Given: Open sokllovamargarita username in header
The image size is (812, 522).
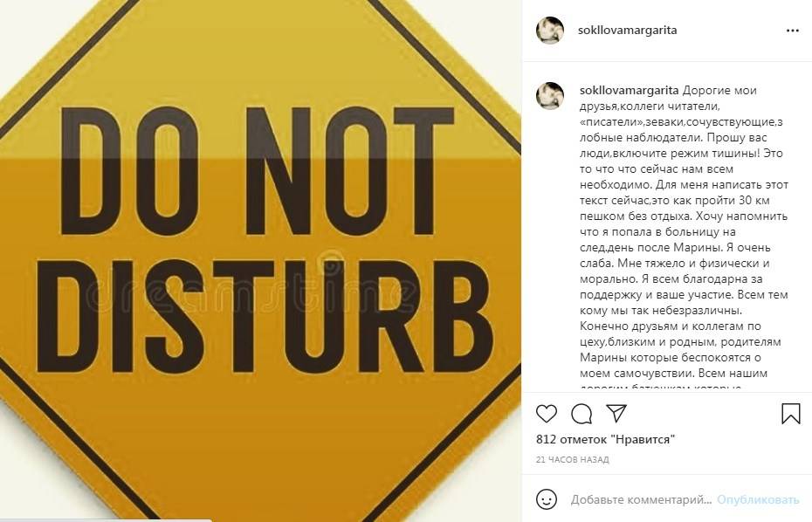Looking at the screenshot, I should [627, 30].
